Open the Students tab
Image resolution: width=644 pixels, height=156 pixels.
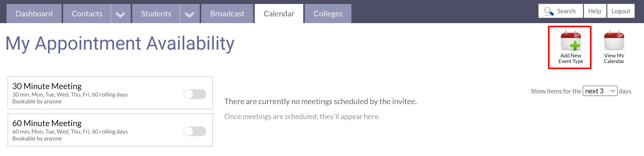click(156, 14)
